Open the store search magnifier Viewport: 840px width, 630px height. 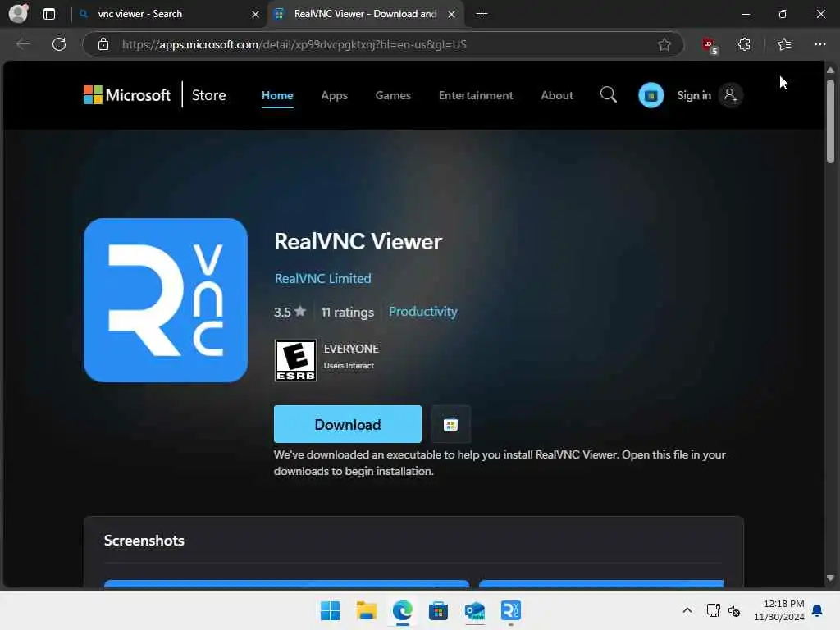click(x=608, y=95)
